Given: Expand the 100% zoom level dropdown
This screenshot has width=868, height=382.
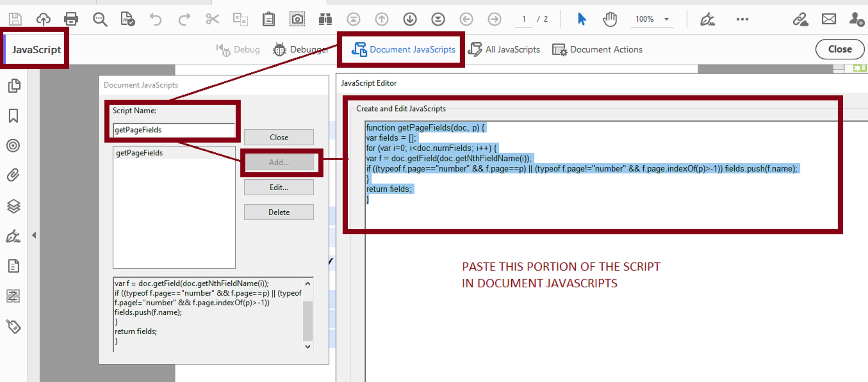Looking at the screenshot, I should tap(666, 19).
